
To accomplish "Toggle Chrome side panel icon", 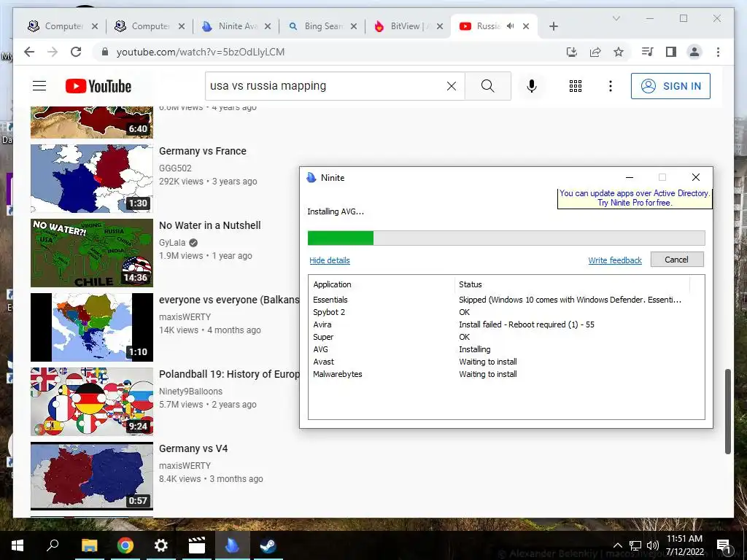I will pos(671,52).
